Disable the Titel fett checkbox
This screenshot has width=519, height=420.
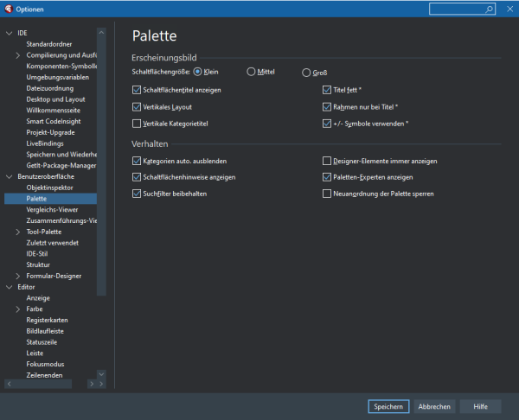[326, 90]
